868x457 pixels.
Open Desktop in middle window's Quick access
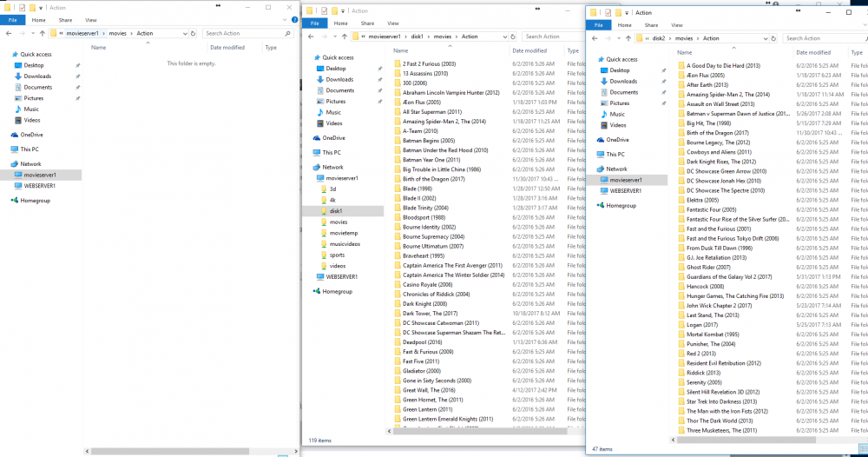pos(335,68)
